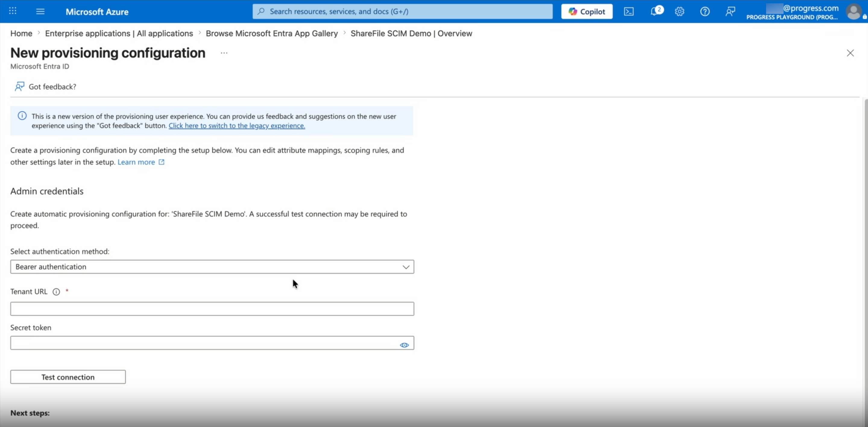Click the 'Admin credentials' heading

click(x=47, y=191)
